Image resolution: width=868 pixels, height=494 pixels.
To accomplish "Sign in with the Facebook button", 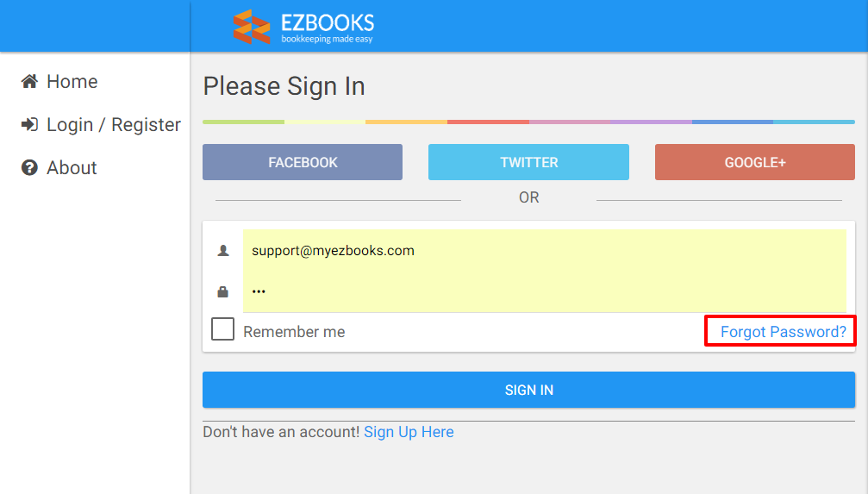I will [303, 162].
